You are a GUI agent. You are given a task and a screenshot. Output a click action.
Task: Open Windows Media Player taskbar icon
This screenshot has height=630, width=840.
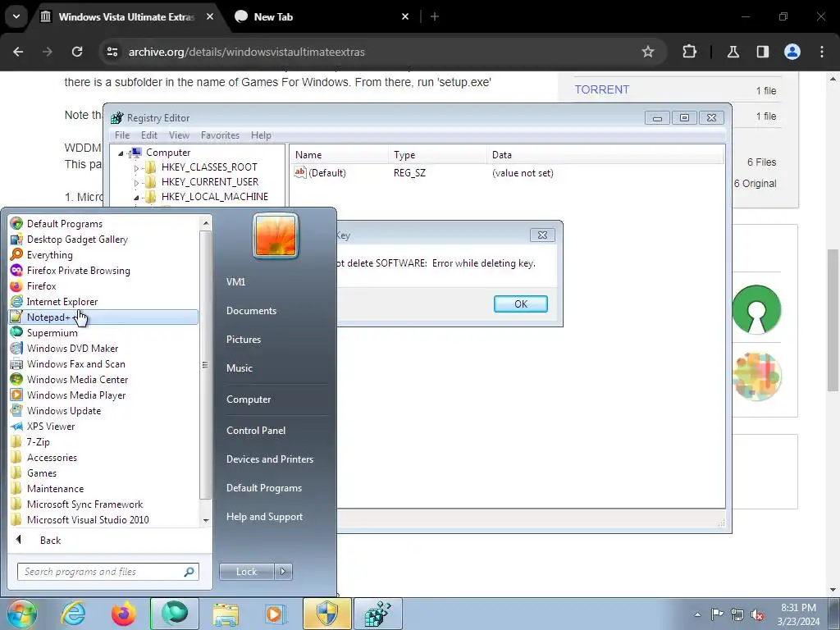tap(276, 614)
